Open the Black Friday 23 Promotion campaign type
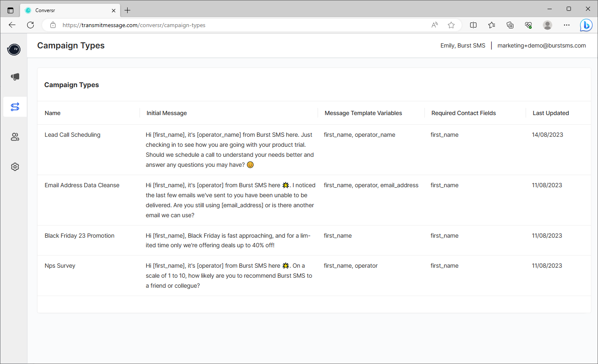This screenshot has height=364, width=598. pos(80,236)
